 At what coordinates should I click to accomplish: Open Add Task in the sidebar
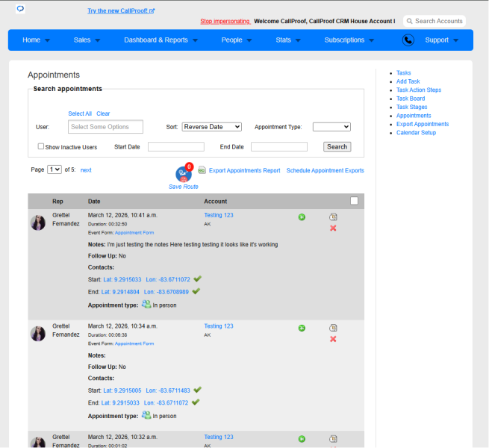408,81
